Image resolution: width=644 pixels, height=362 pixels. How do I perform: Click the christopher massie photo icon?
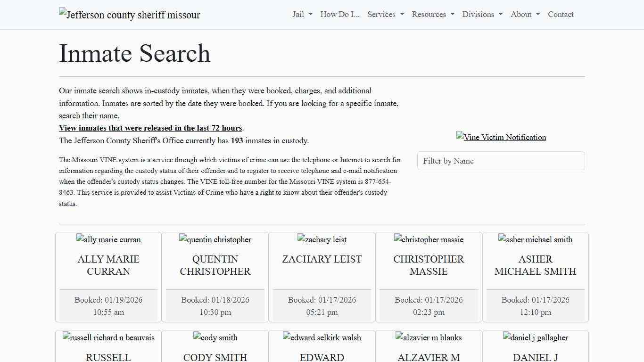[429, 239]
